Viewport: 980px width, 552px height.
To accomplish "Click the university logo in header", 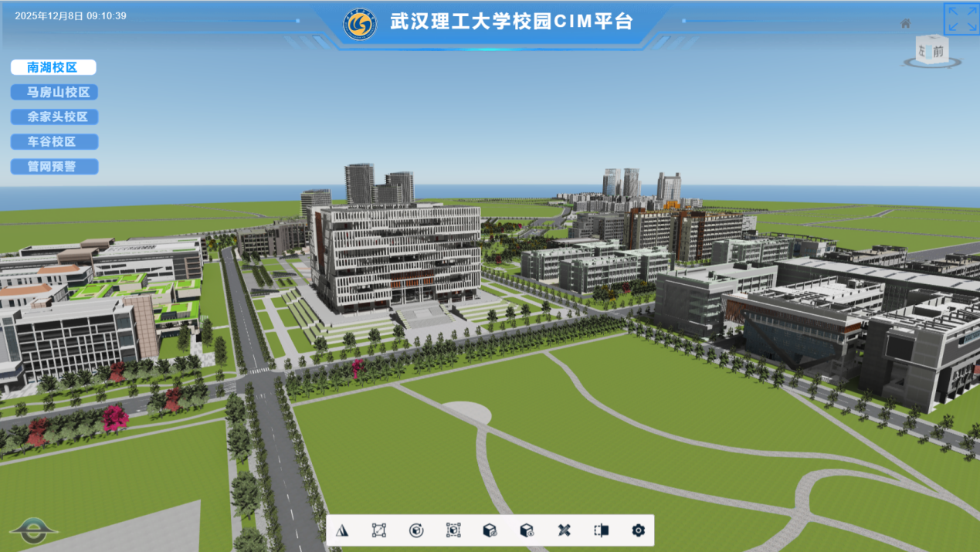I will 360,24.
